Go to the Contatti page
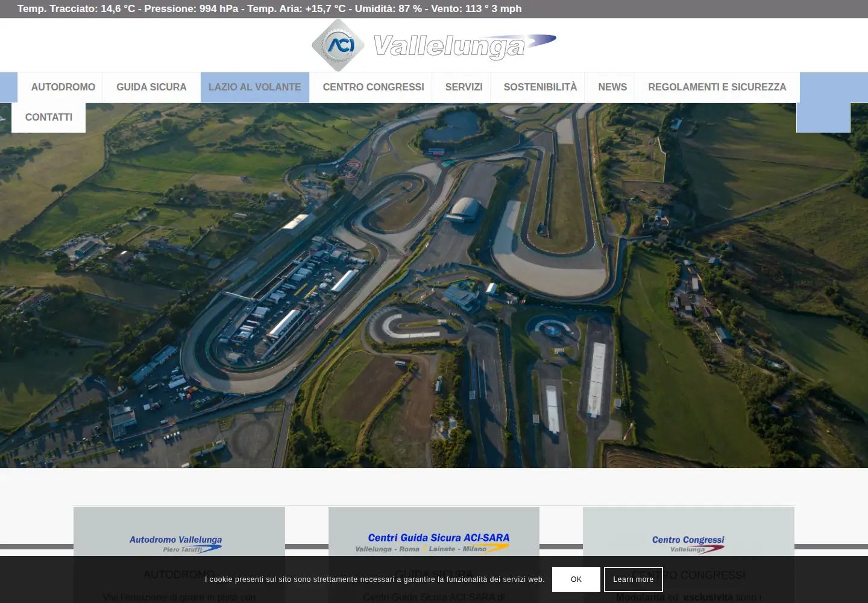This screenshot has width=868, height=603. [x=49, y=118]
